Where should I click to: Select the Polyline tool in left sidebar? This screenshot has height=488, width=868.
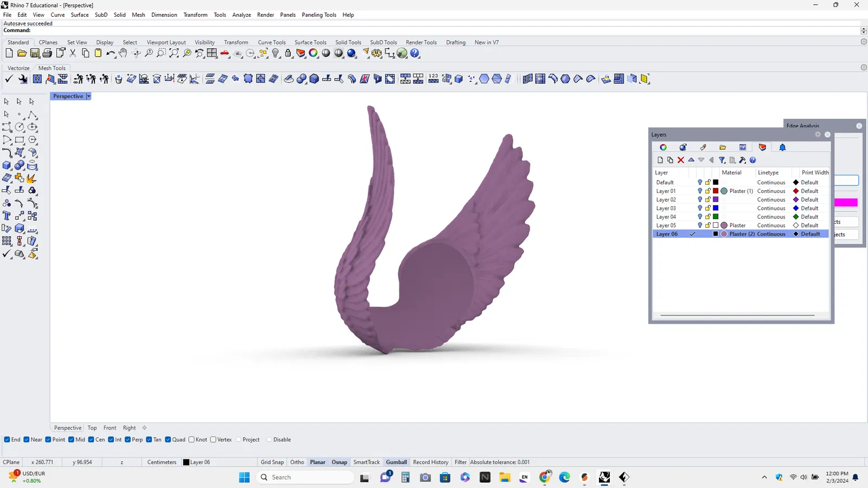click(x=32, y=114)
